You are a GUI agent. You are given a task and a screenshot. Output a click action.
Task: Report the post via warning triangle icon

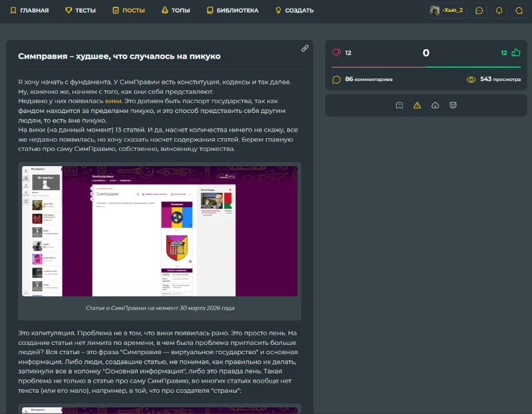click(x=418, y=106)
